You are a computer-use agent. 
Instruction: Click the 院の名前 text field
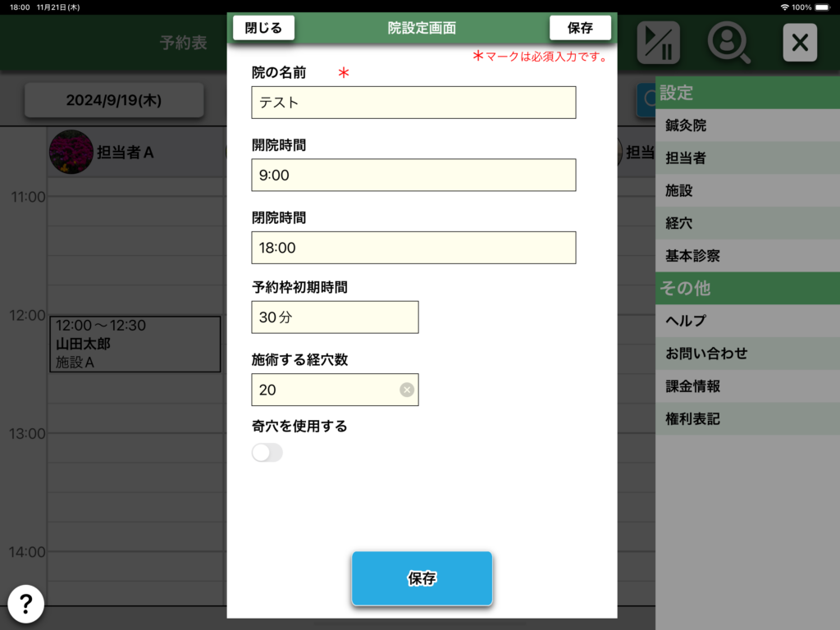coord(413,103)
